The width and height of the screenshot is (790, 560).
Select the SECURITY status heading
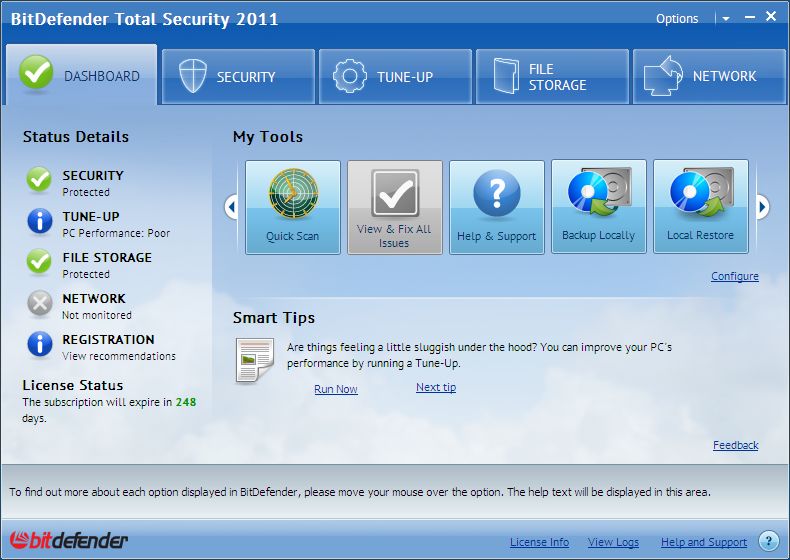(93, 175)
